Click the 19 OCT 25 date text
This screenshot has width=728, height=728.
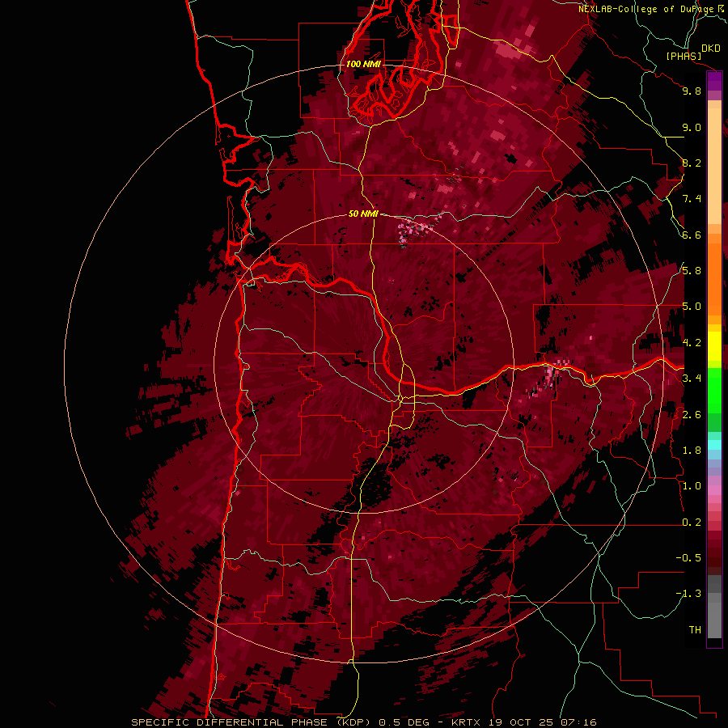[x=521, y=722]
